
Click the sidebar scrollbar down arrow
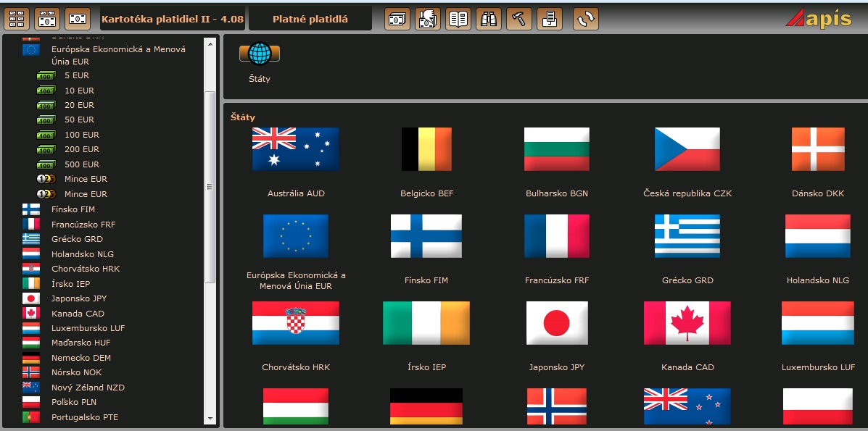point(210,418)
